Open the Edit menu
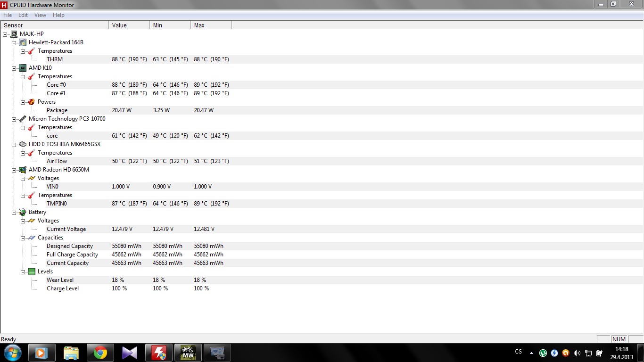 tap(23, 15)
